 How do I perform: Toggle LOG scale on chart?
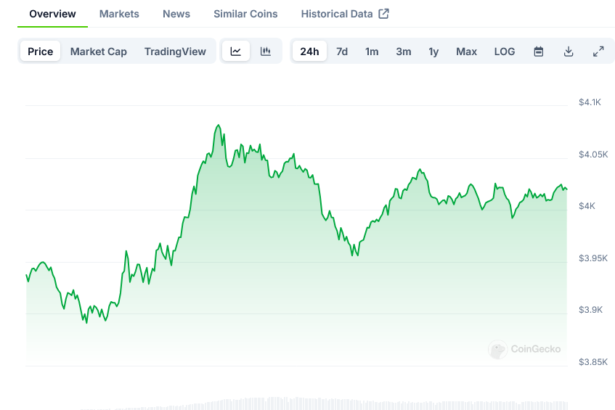pos(505,51)
